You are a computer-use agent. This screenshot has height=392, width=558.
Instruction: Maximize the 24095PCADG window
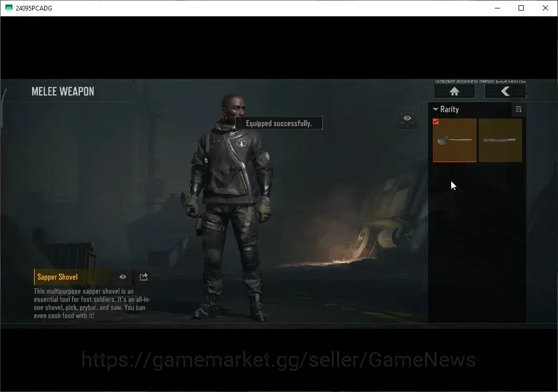pyautogui.click(x=521, y=8)
